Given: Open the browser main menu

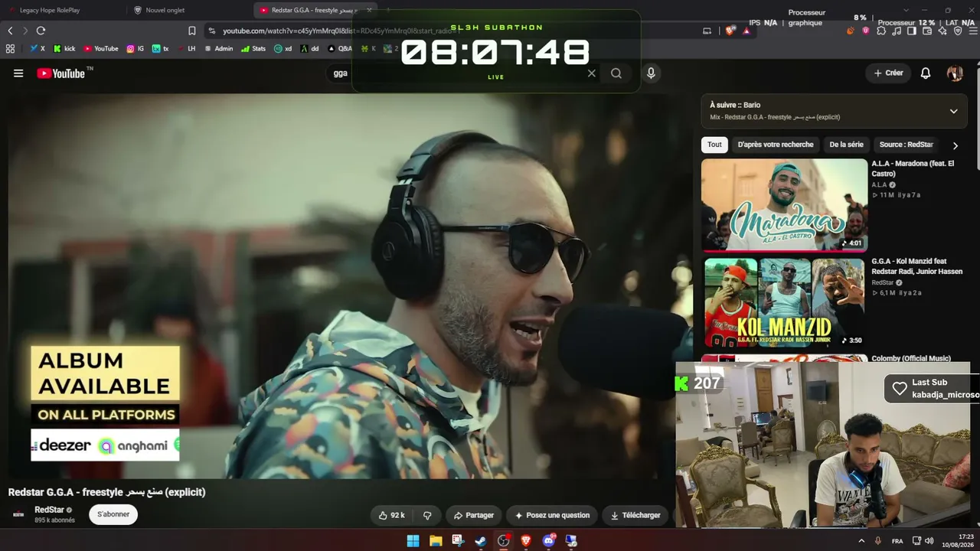Looking at the screenshot, I should (972, 31).
